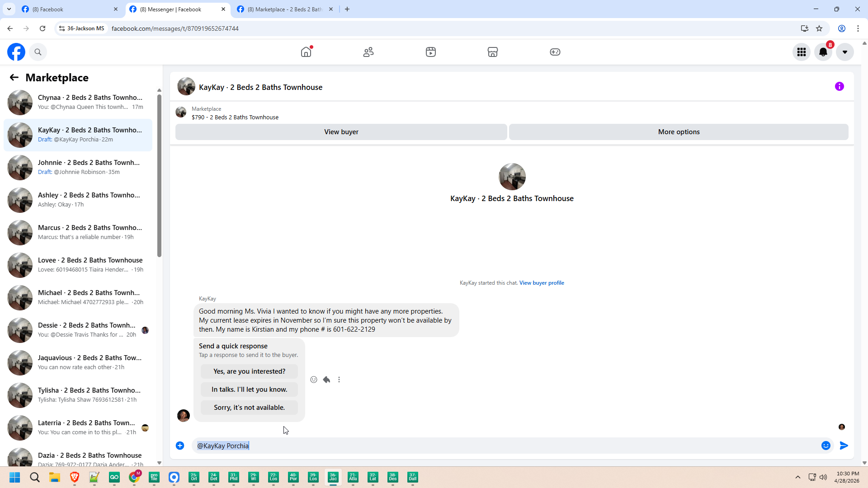Show hidden system tray icons
Viewport: 868px width, 488px height.
point(798,477)
